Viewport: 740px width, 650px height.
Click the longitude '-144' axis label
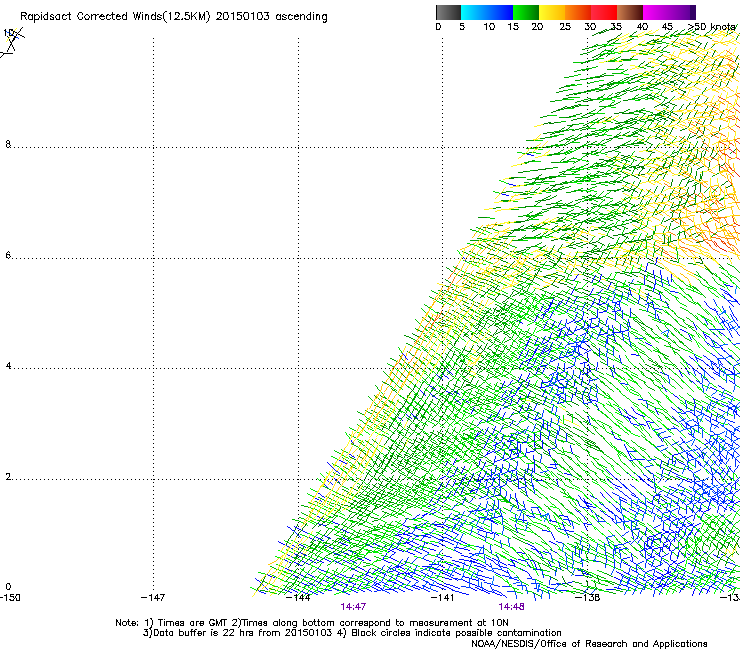click(298, 598)
